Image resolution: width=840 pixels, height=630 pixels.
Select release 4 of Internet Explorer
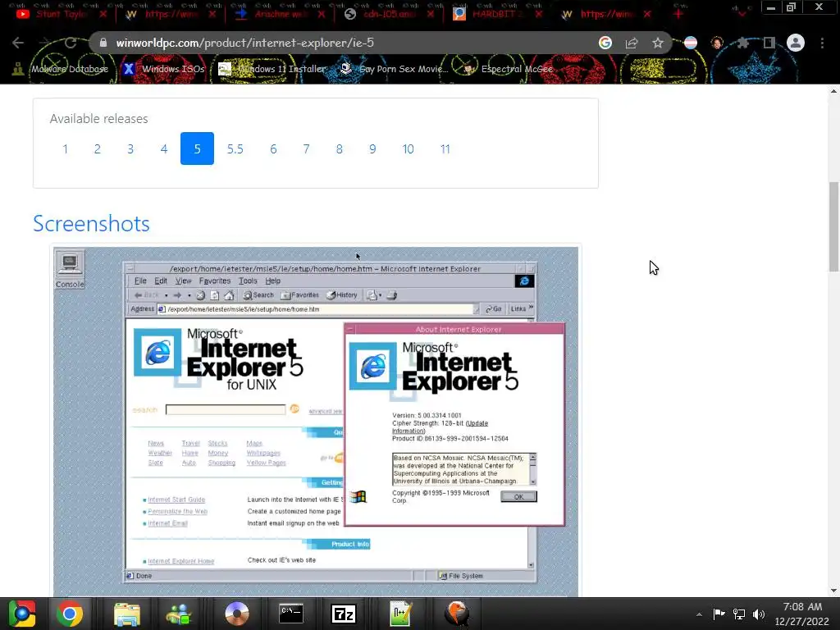164,149
